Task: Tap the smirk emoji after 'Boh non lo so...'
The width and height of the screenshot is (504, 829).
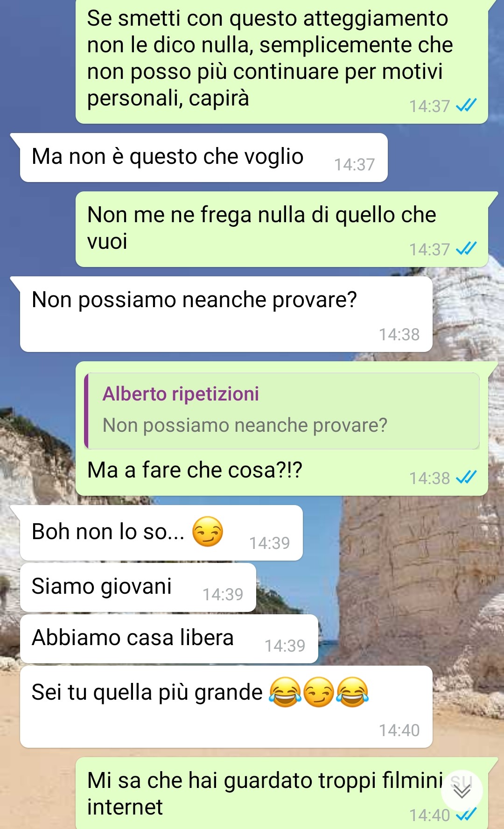Action: [x=208, y=532]
